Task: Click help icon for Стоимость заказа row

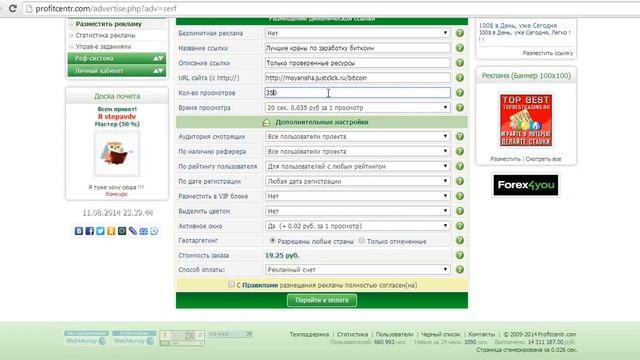Action: coord(460,255)
